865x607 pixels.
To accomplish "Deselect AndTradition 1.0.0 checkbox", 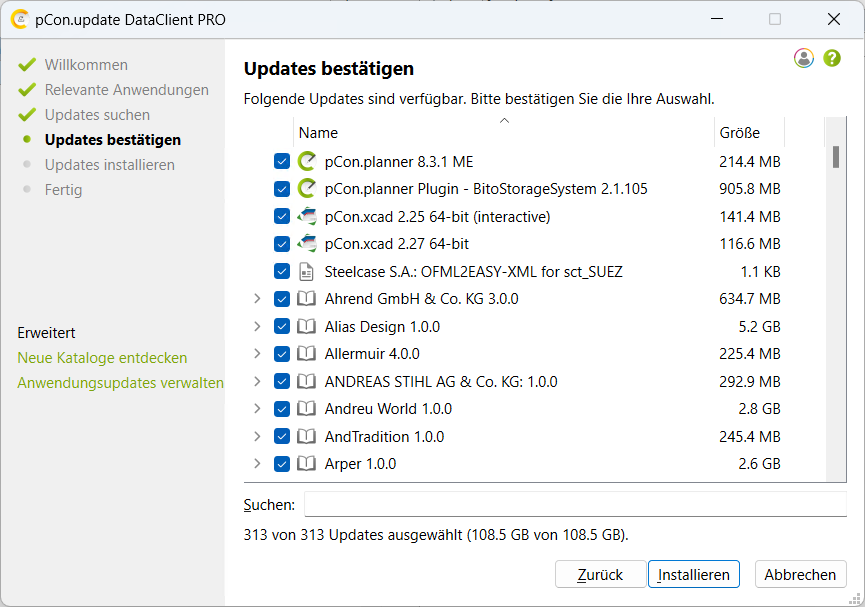I will tap(282, 436).
